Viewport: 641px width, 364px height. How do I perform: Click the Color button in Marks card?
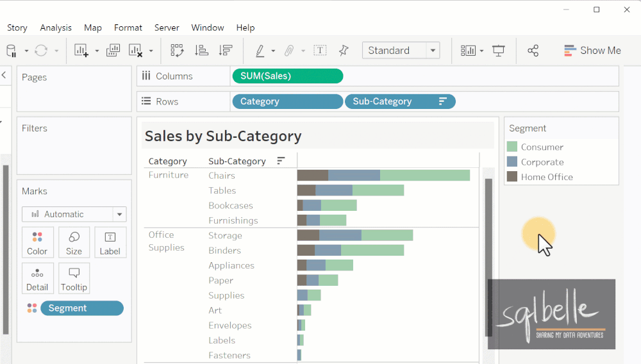pyautogui.click(x=37, y=243)
